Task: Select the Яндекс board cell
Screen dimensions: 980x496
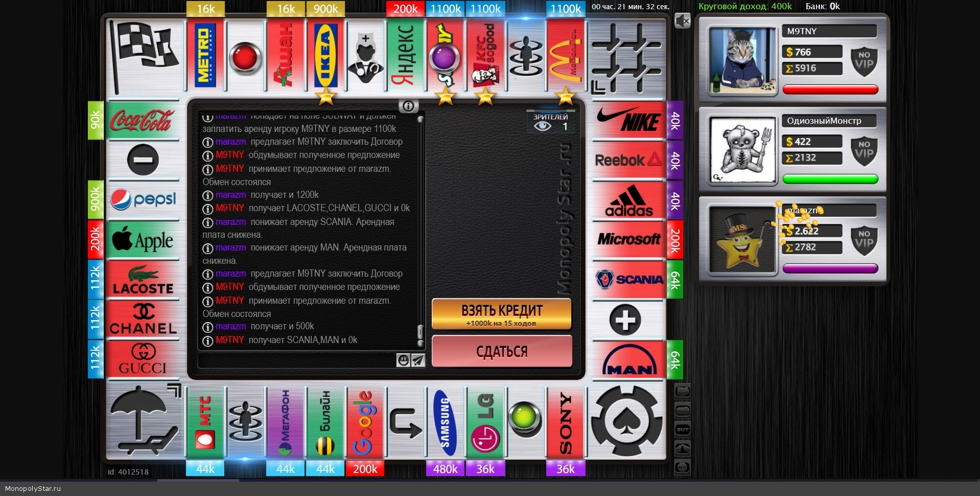Action: 405,56
